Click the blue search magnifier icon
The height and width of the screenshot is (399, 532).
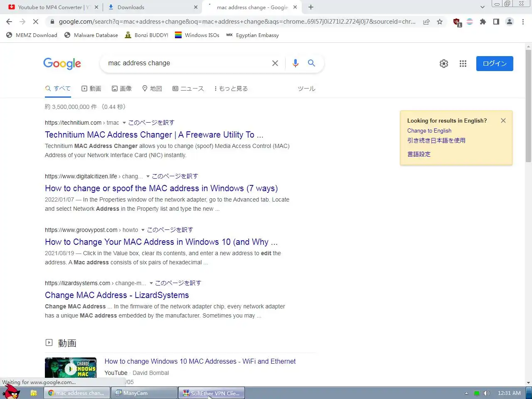coord(311,63)
